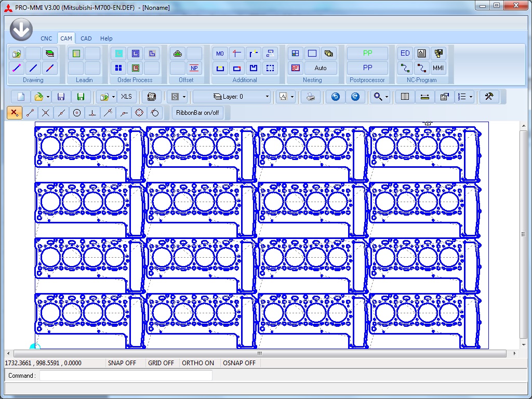The width and height of the screenshot is (532, 399).
Task: Open the ED editor in NC-Program group
Action: click(x=405, y=54)
